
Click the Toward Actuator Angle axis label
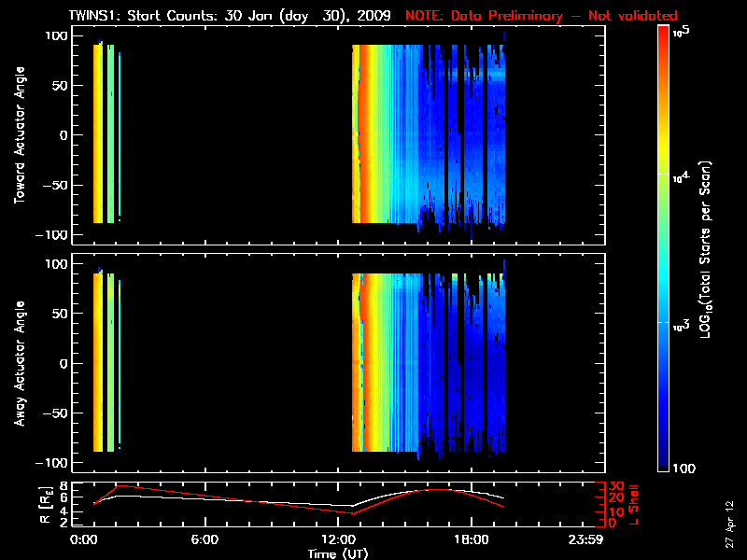19,135
